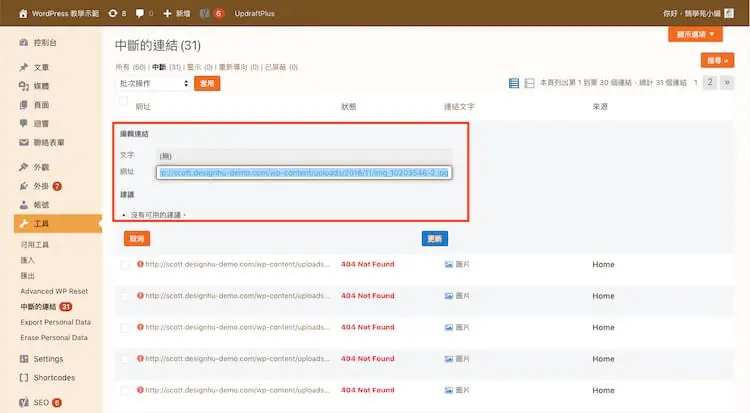Click the user avatar next to the greeting
The height and width of the screenshot is (413, 750).
[x=729, y=13]
